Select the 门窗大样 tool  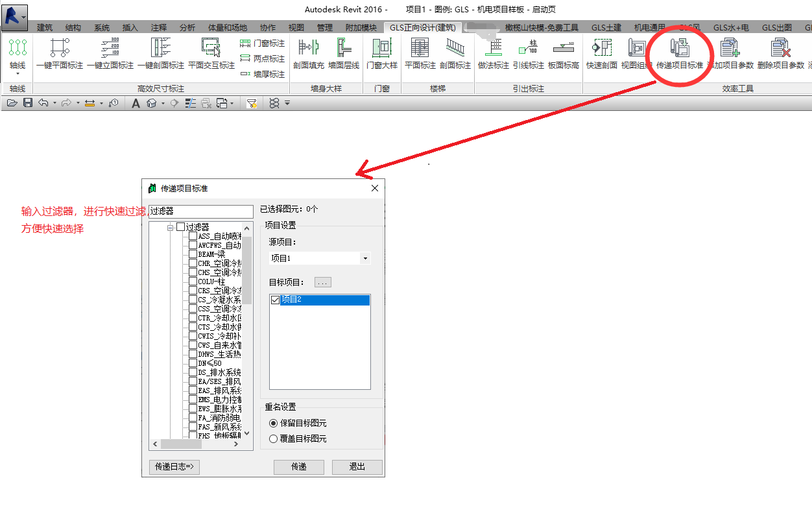point(382,54)
